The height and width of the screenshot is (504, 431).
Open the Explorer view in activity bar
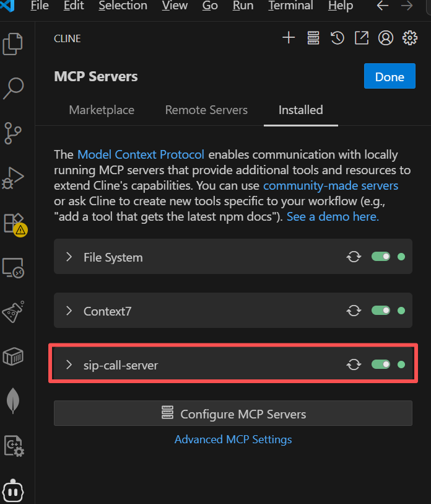click(13, 44)
